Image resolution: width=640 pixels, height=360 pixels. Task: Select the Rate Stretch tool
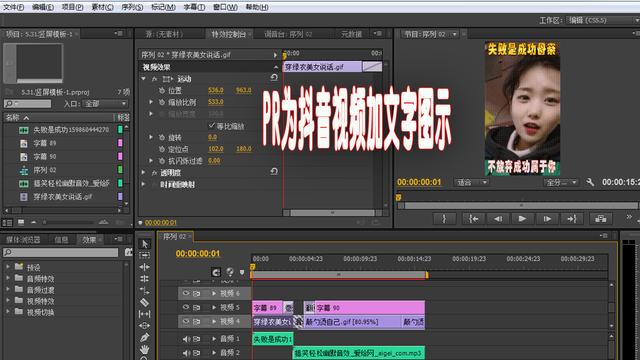point(144,291)
